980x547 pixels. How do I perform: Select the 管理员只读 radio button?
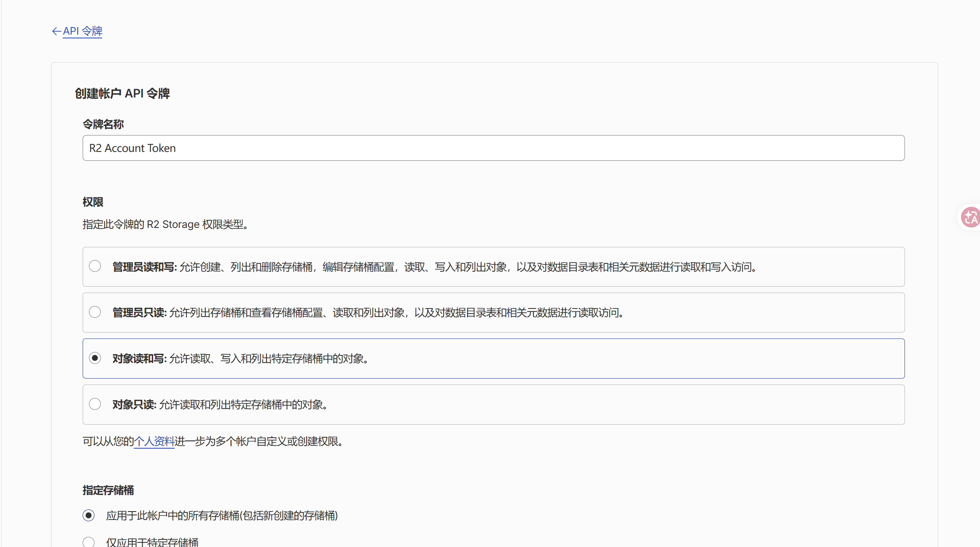click(95, 312)
